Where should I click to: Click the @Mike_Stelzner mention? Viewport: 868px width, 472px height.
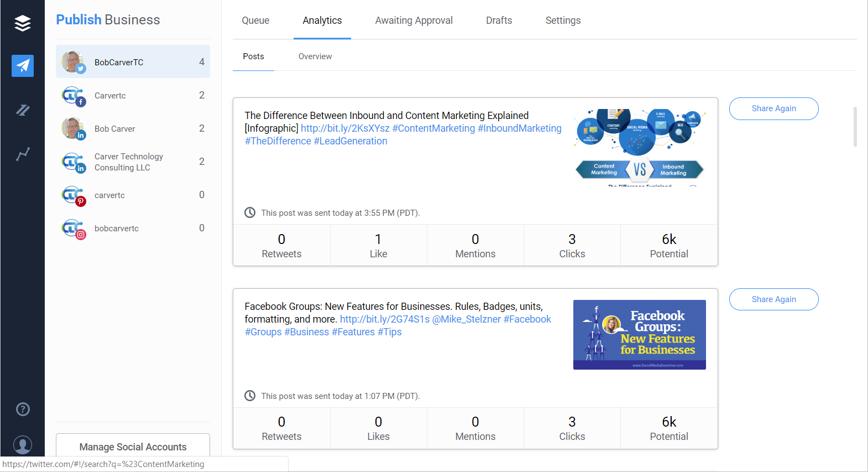pyautogui.click(x=467, y=319)
